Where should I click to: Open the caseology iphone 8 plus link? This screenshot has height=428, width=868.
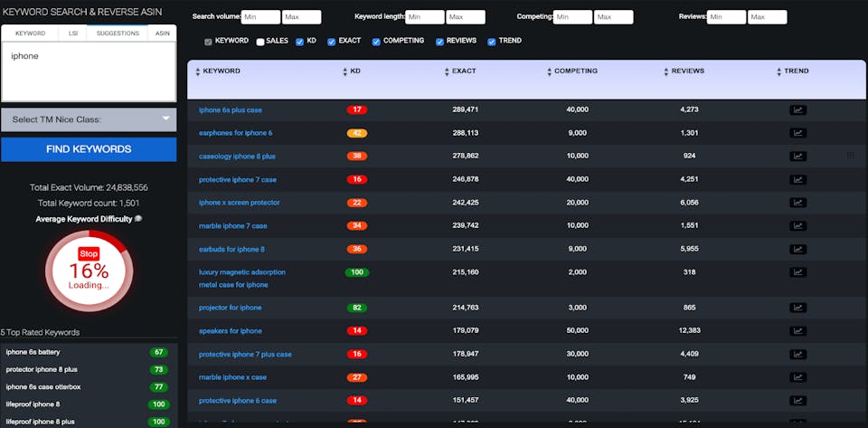point(237,157)
